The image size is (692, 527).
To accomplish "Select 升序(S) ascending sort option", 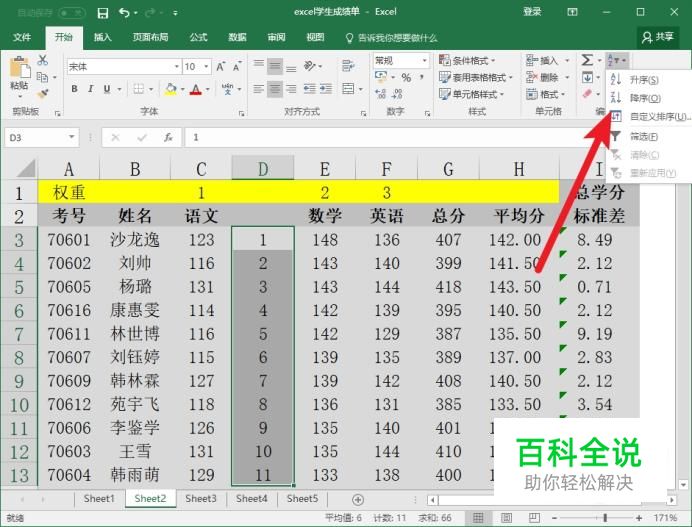I will [644, 80].
